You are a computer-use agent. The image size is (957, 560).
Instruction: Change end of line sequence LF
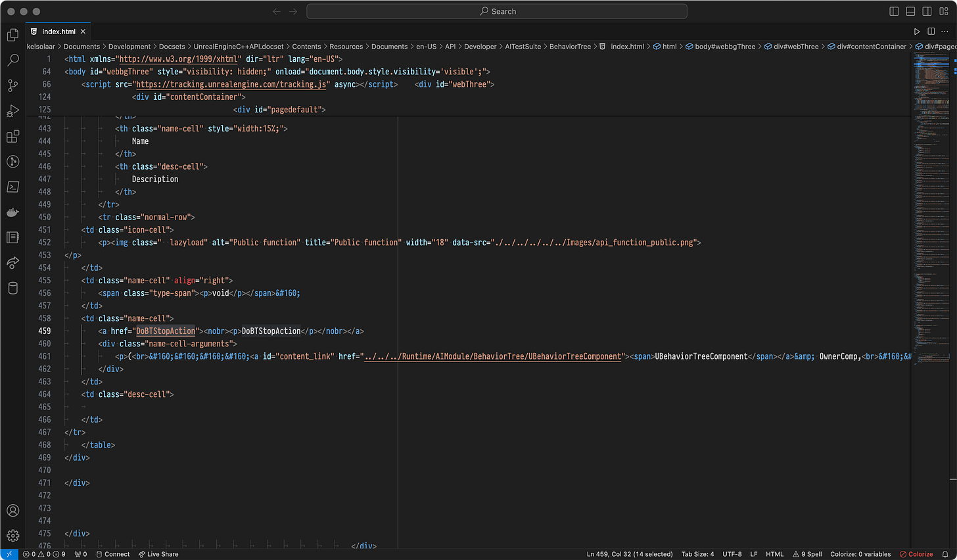click(x=754, y=554)
